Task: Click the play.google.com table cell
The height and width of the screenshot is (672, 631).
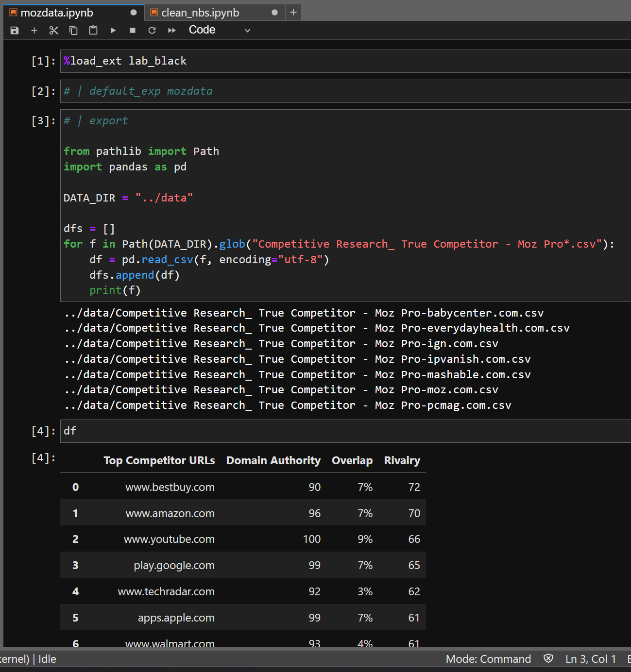Action: (174, 566)
